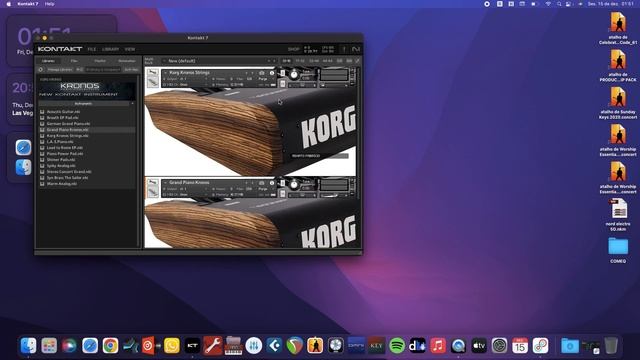
Task: Mute the Grand Piano Kronos instrument
Action: coord(282,193)
